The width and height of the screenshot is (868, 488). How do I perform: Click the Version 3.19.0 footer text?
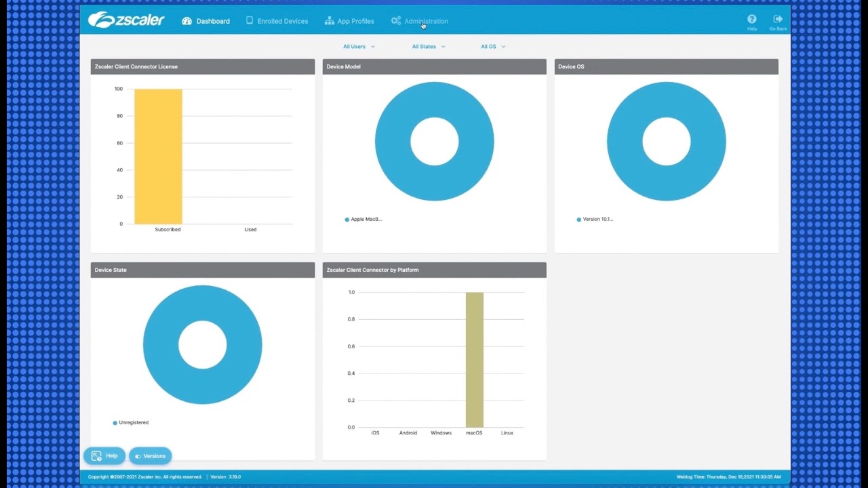225,477
